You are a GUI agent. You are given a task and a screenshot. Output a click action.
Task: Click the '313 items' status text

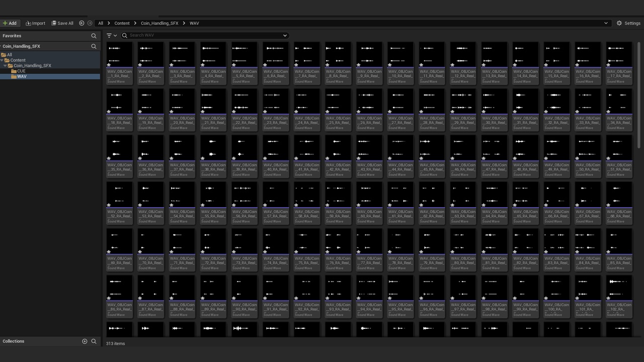[115, 343]
